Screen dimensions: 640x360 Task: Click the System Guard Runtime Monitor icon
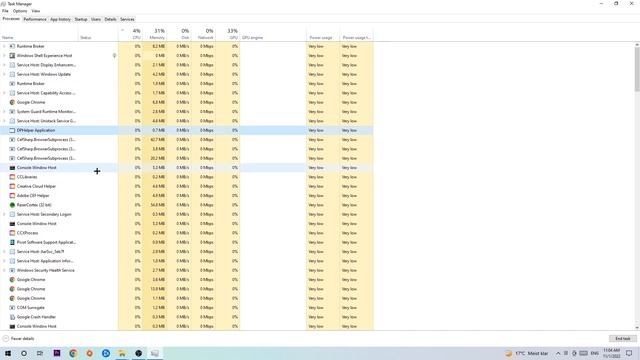(12, 111)
